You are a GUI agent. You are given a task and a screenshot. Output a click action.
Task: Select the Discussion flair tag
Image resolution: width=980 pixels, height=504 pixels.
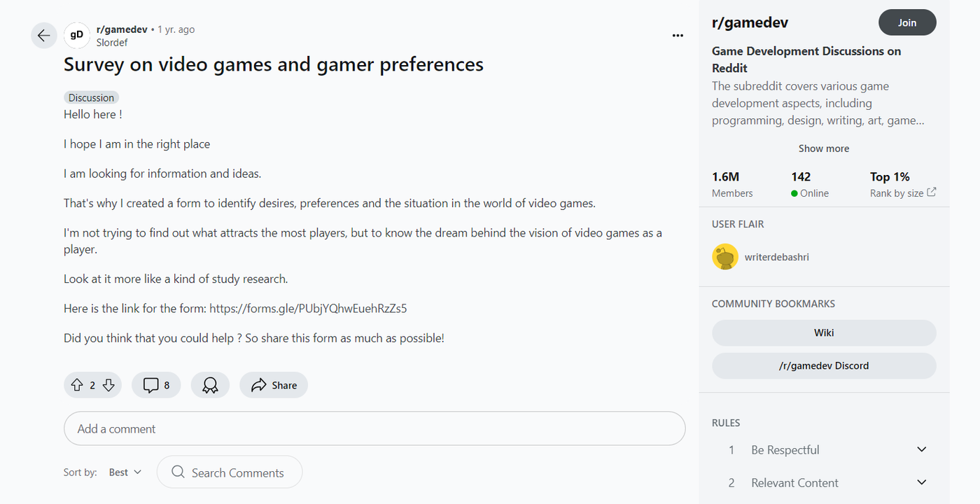click(91, 97)
